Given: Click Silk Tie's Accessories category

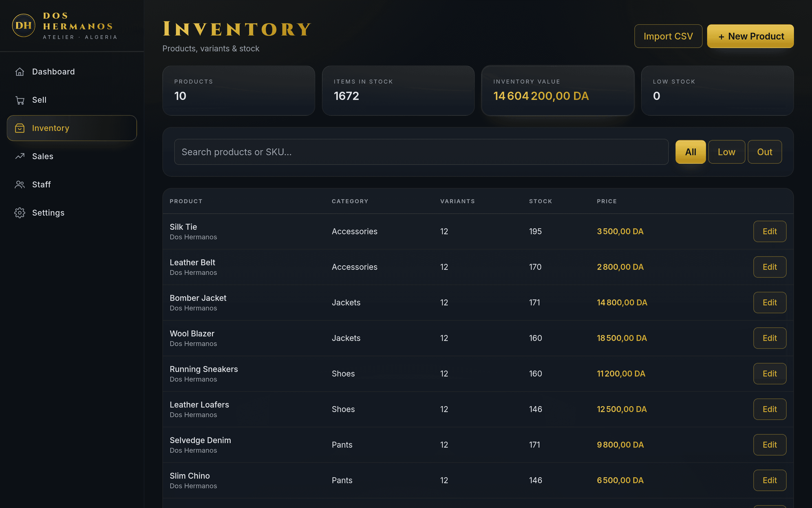Looking at the screenshot, I should [354, 231].
